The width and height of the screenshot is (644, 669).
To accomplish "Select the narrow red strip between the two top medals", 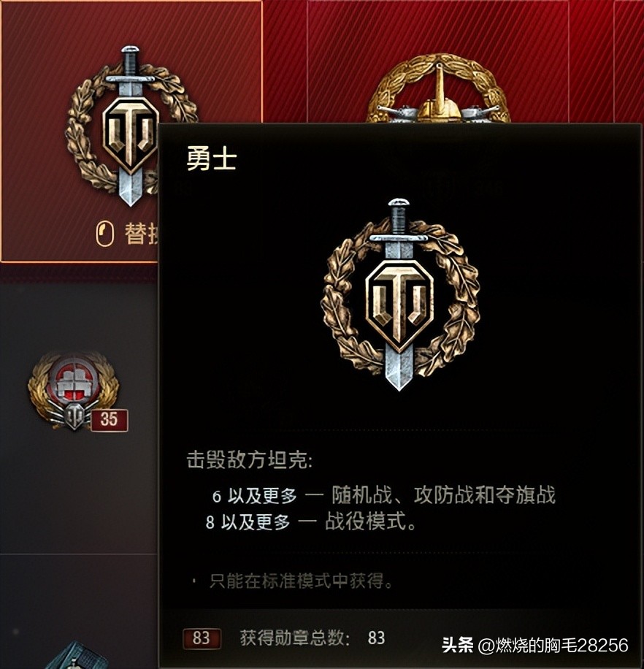I will tap(285, 61).
